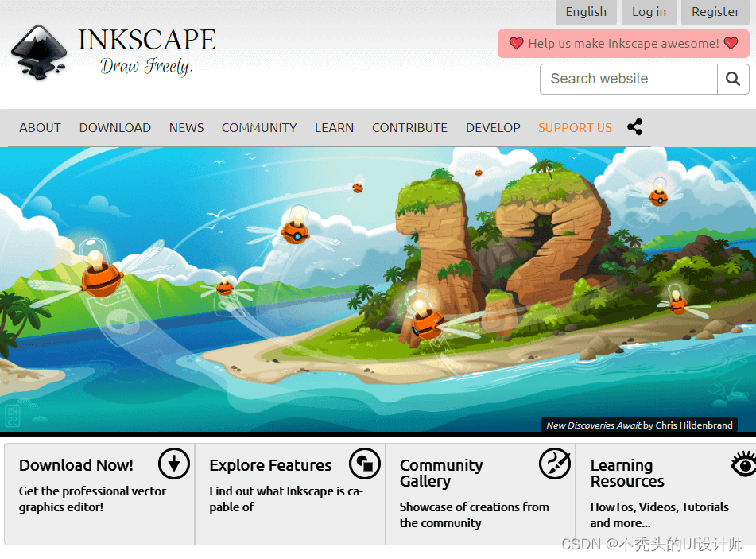Focus the Search website input field

coord(629,79)
